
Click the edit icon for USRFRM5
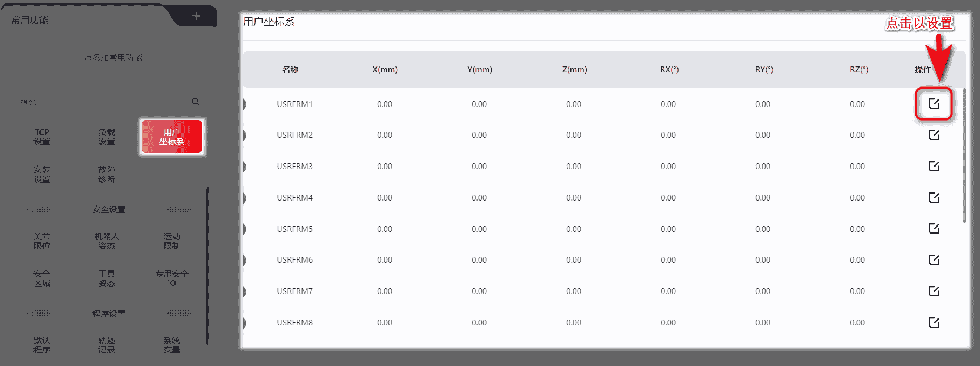934,229
